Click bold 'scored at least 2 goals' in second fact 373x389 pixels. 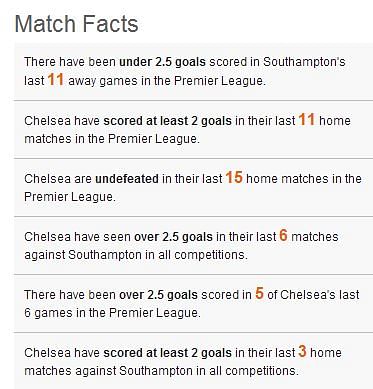(x=167, y=121)
